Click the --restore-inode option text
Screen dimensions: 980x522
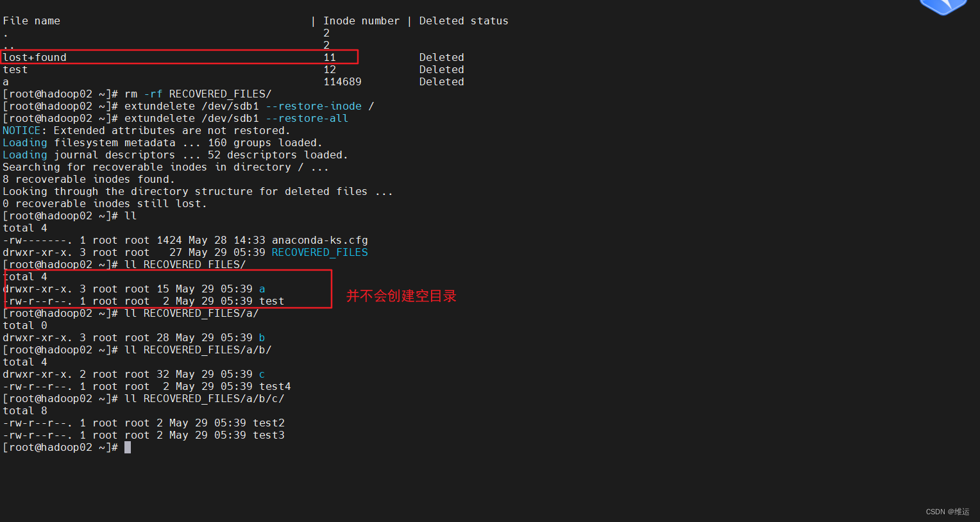click(313, 106)
